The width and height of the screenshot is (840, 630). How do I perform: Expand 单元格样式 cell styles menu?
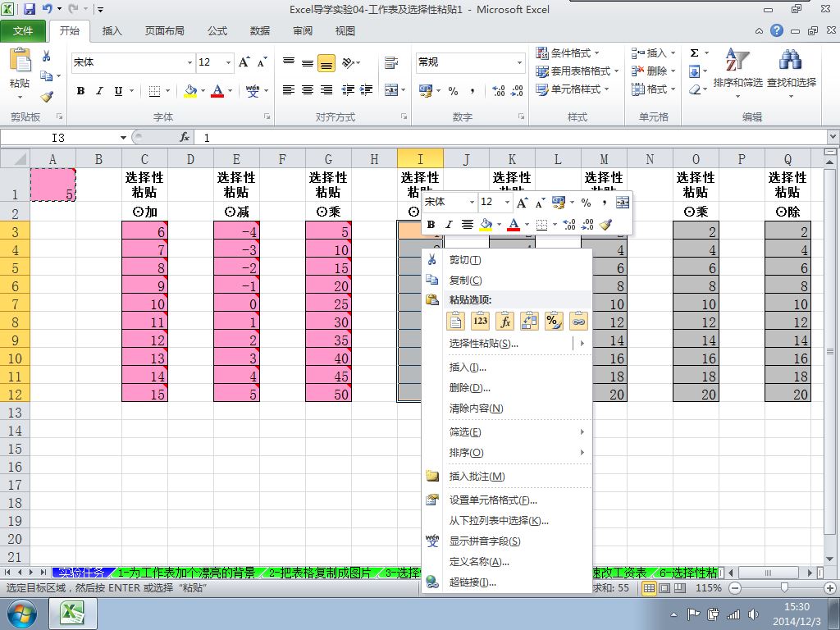tap(573, 89)
